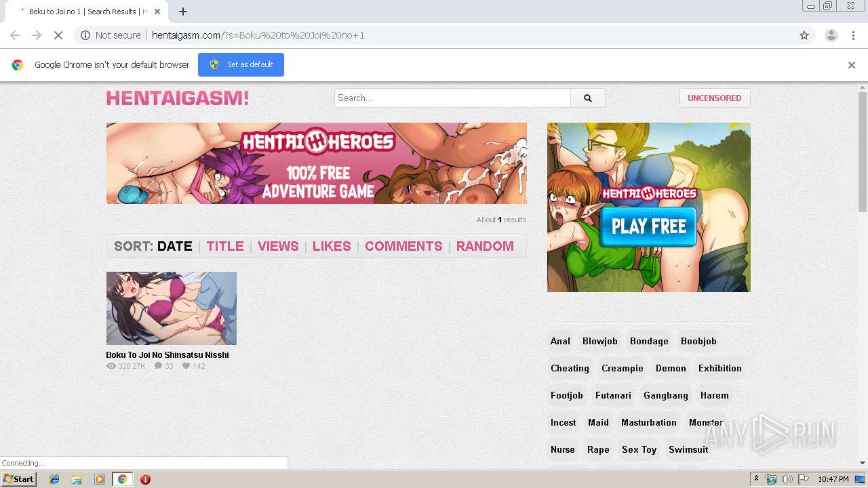Viewport: 868px width, 488px height.
Task: Click the site logo in the header
Action: (x=178, y=98)
